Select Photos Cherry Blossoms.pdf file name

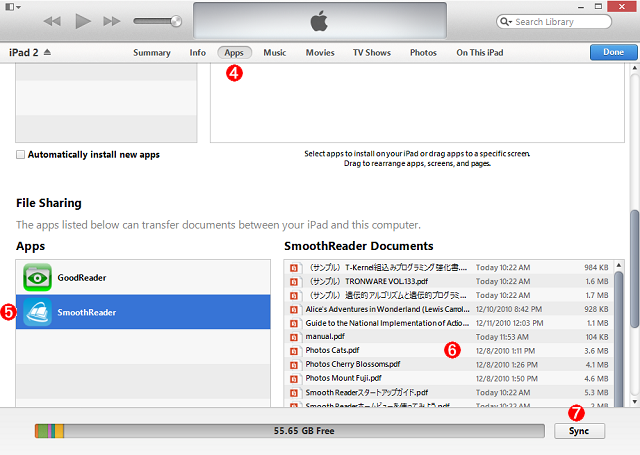[x=353, y=364]
